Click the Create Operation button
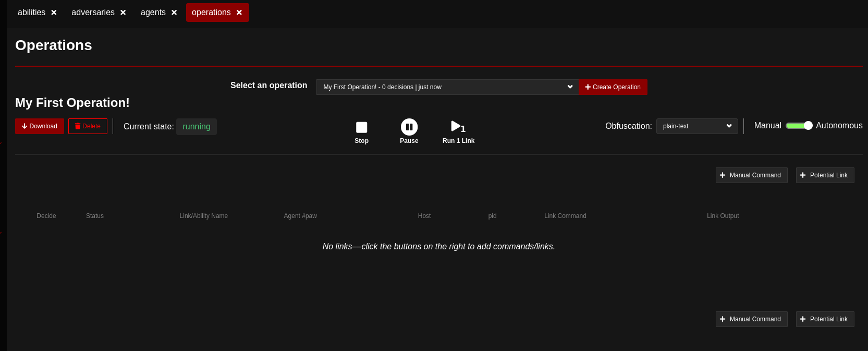This screenshot has height=351, width=868. (x=613, y=87)
